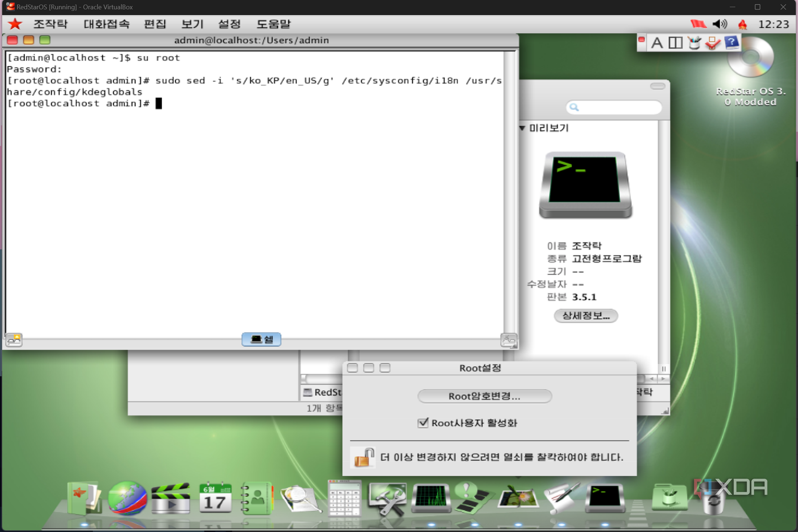This screenshot has width=798, height=532.
Task: Open the 설정 menu
Action: pos(229,24)
